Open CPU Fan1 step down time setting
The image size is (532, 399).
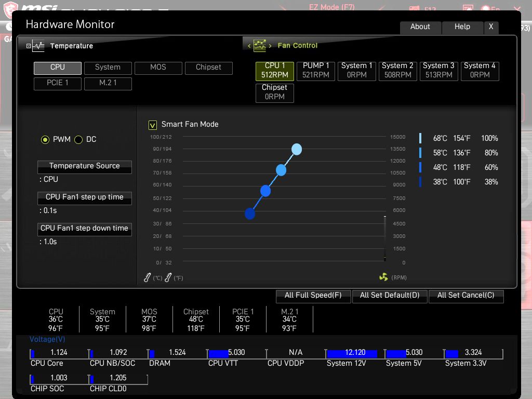(85, 229)
